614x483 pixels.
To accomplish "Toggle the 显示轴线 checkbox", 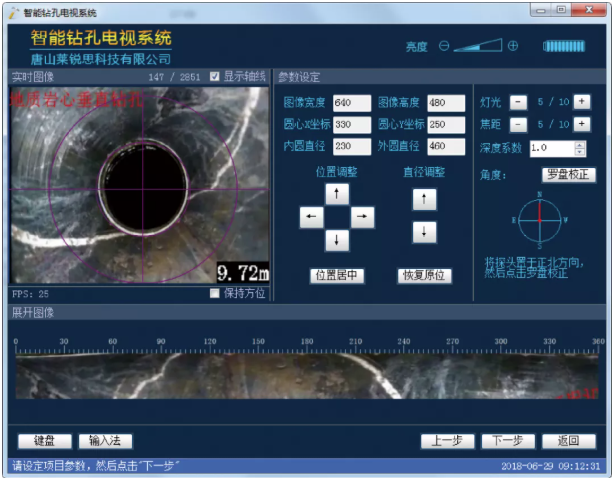I will pyautogui.click(x=213, y=76).
